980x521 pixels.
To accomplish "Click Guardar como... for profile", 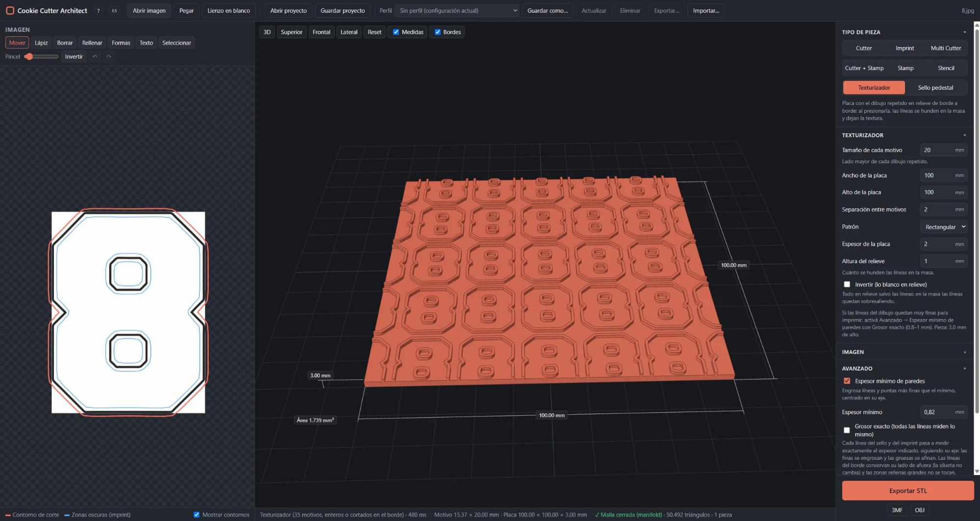I will pyautogui.click(x=547, y=11).
